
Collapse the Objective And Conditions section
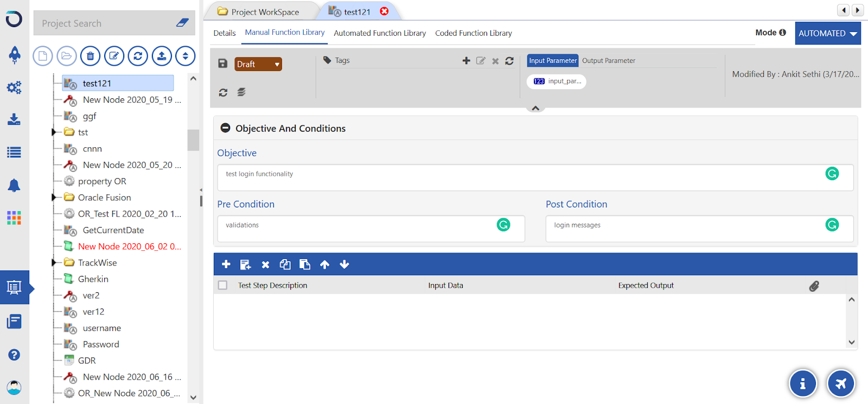click(225, 128)
